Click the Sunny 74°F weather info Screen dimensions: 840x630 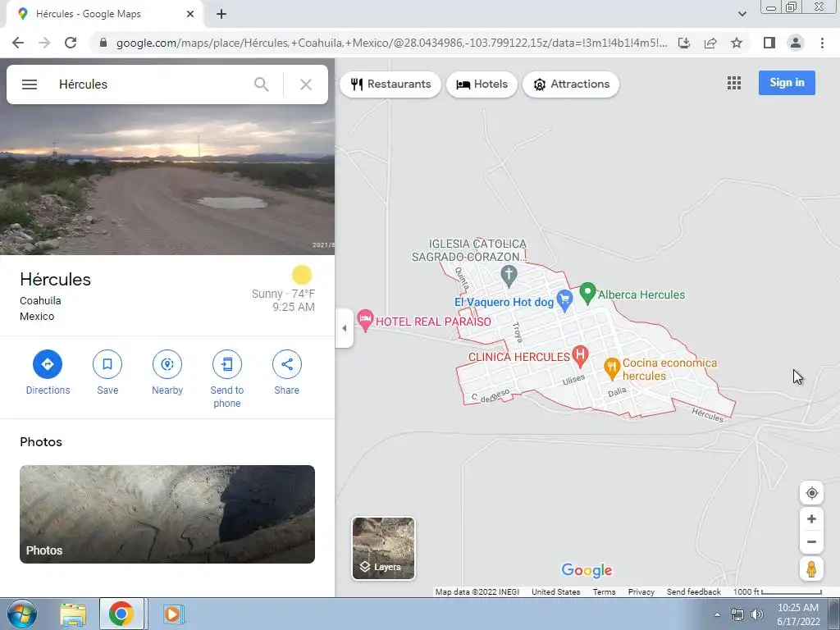tap(283, 290)
